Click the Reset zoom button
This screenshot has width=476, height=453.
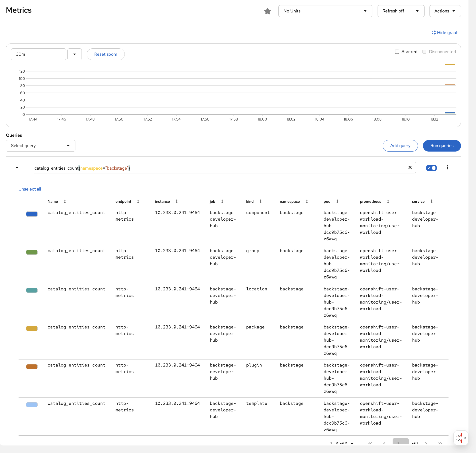pos(105,54)
